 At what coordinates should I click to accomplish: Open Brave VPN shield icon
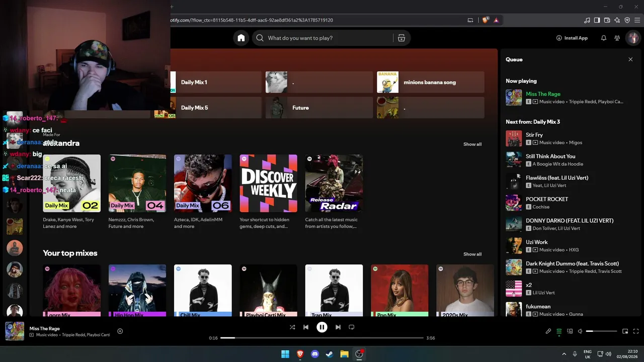coord(627,20)
